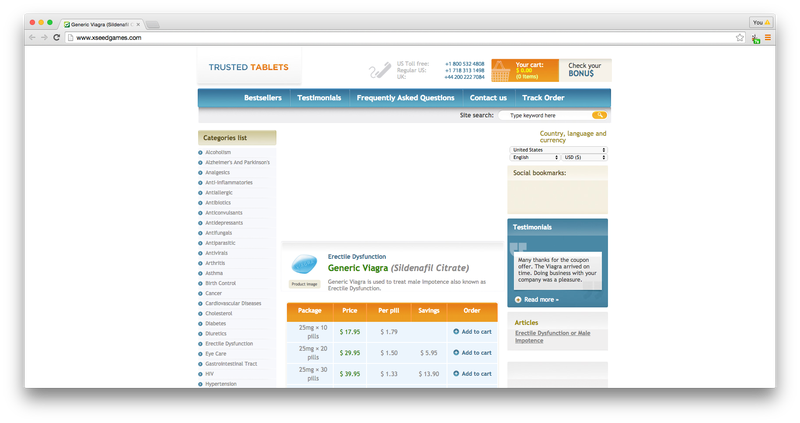Add 25mg × 30 pills to cart
The image size is (800, 423).
477,374
